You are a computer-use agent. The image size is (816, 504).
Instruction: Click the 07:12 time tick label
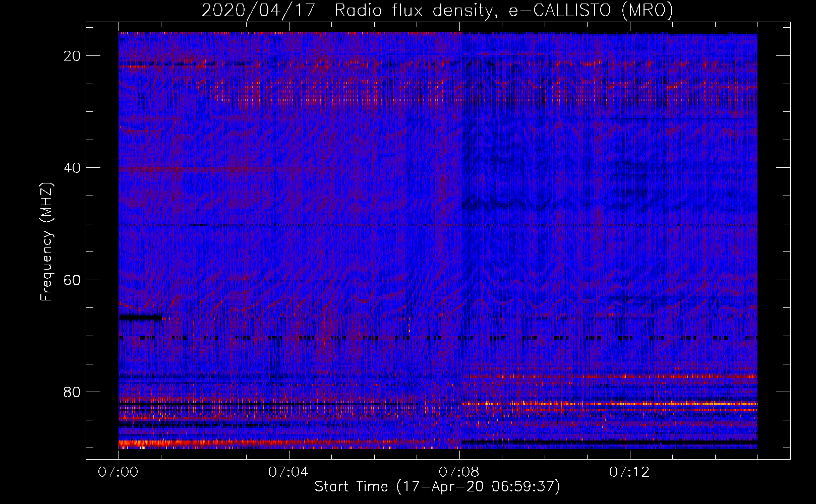(629, 472)
